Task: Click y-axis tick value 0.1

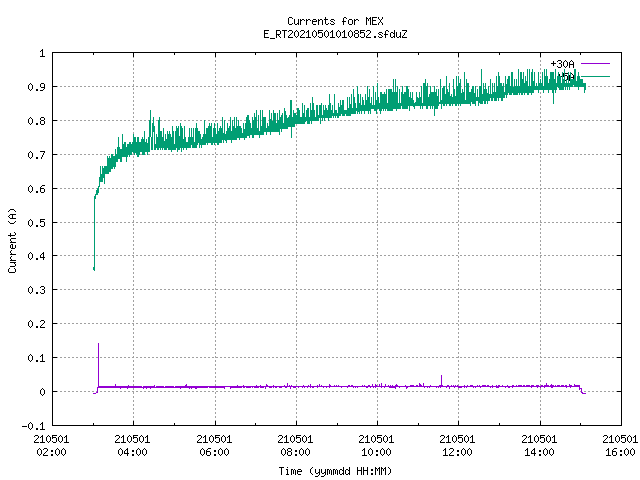Action: click(x=36, y=358)
